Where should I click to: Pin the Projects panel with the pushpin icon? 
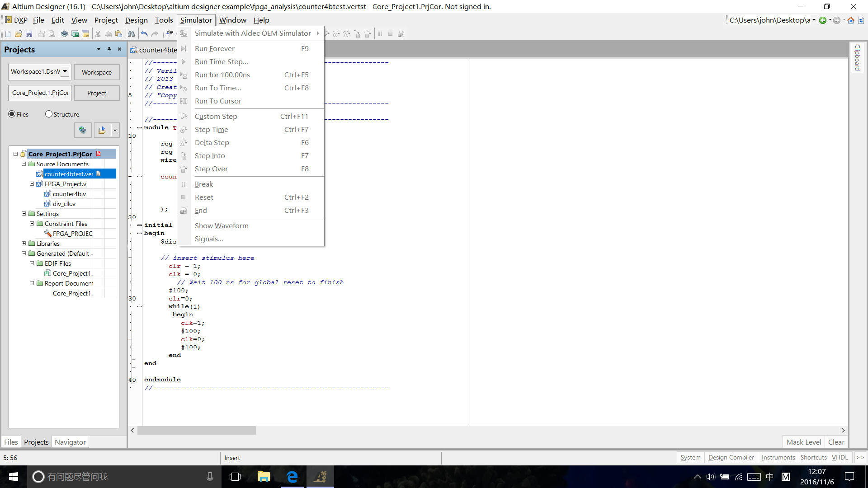point(109,49)
